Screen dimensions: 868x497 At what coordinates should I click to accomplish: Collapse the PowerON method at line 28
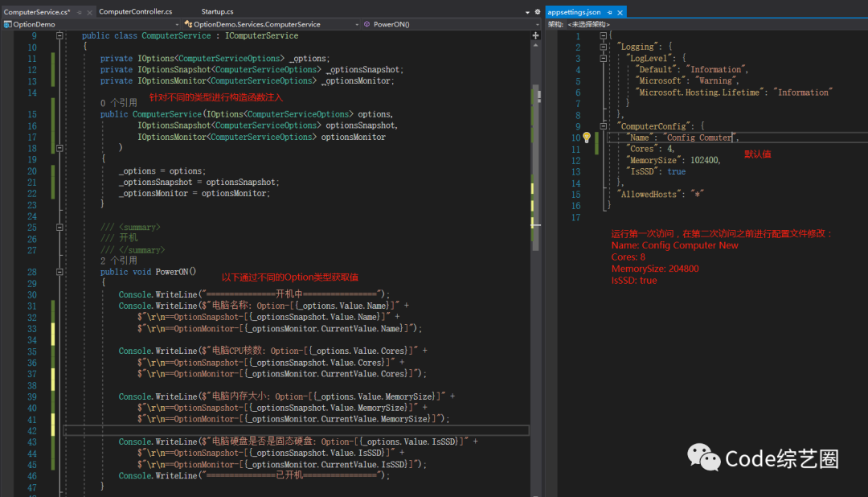click(59, 272)
